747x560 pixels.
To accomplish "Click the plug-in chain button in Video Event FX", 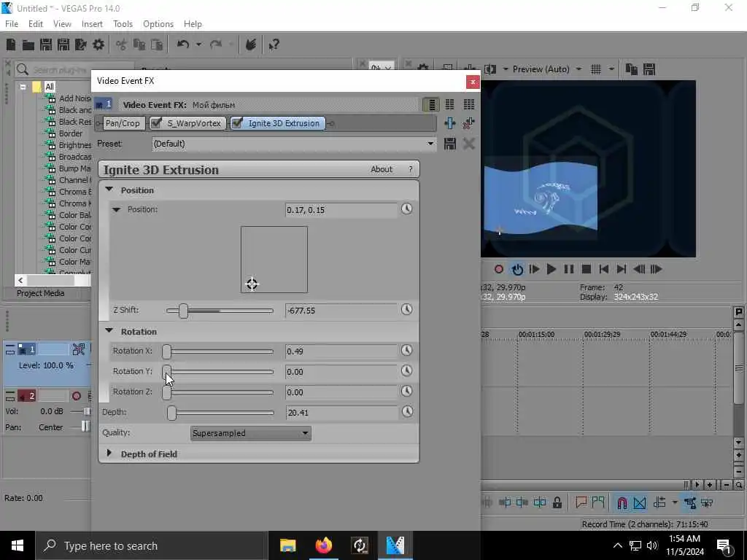I will [x=449, y=123].
